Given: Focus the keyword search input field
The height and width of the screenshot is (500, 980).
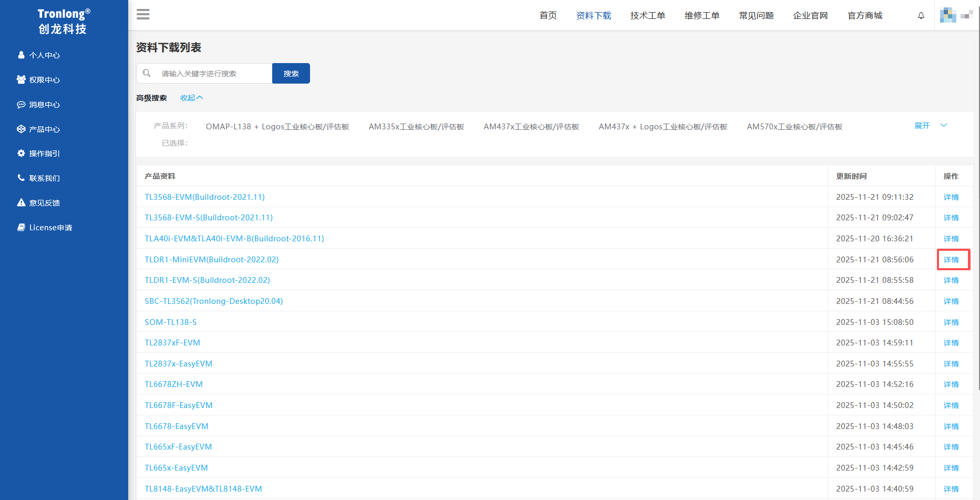Looking at the screenshot, I should pos(204,73).
